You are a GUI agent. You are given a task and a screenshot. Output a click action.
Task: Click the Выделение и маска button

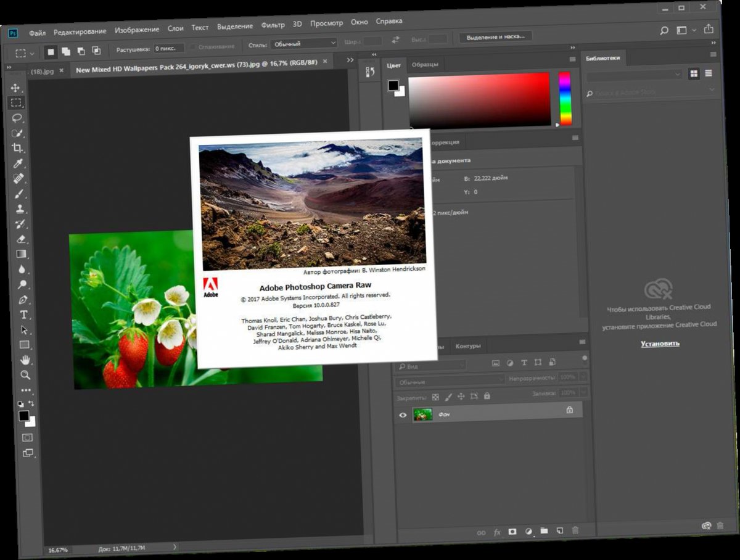495,37
